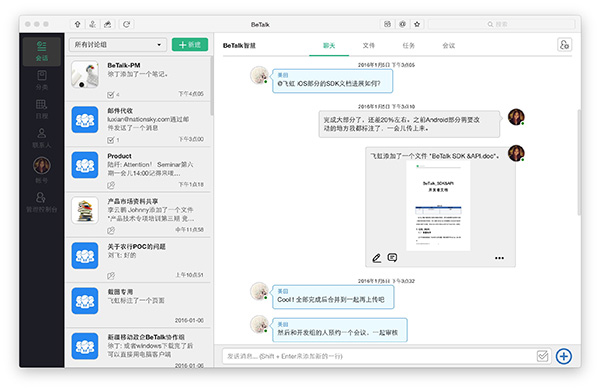Open the BeTalk协作组 conversation at list bottom

[139, 348]
